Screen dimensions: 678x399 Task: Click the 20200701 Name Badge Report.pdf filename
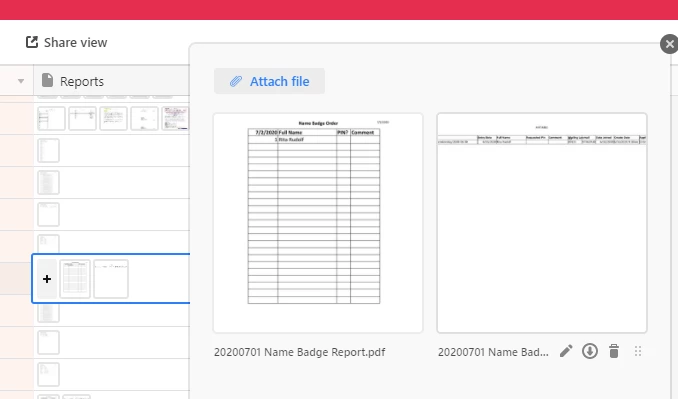coord(299,352)
